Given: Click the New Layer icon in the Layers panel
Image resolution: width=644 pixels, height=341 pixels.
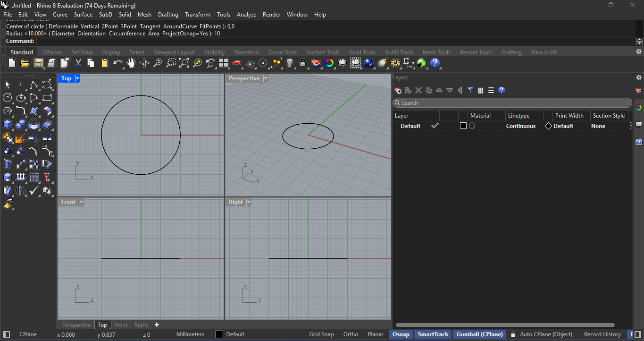Looking at the screenshot, I should click(398, 90).
